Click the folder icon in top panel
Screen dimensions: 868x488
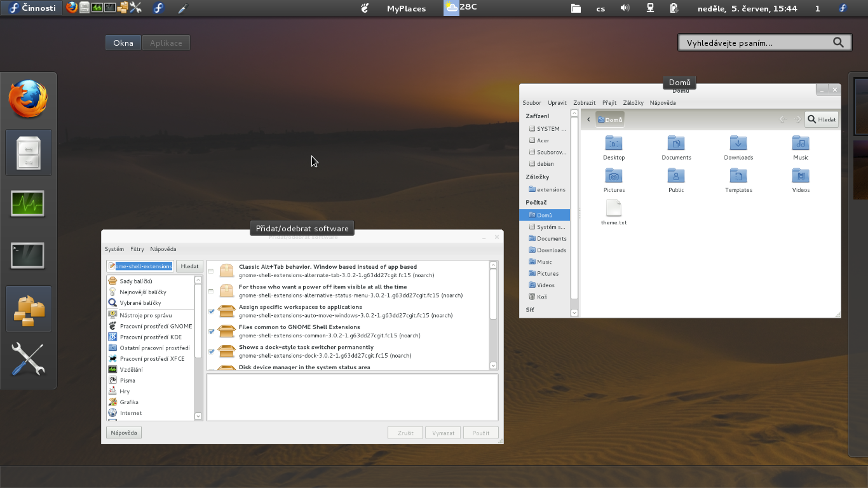(576, 8)
